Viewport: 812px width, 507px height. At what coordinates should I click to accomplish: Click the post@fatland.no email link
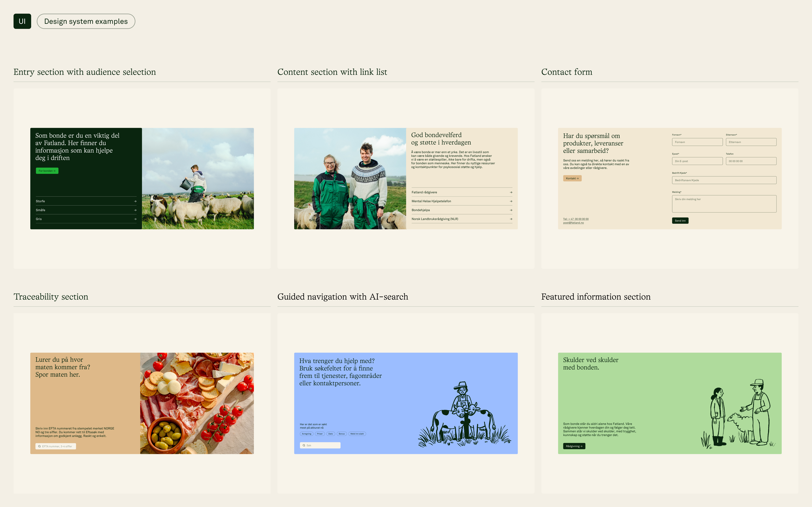coord(573,223)
